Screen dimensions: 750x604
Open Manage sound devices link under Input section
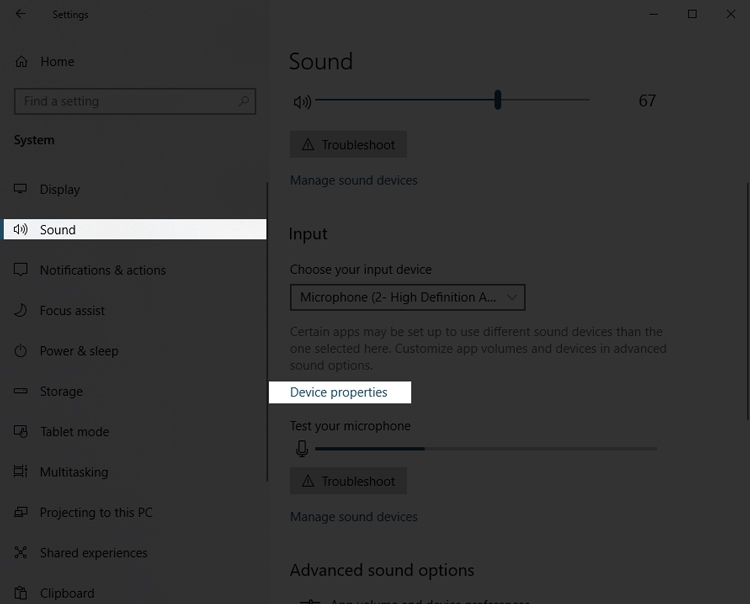pos(353,516)
